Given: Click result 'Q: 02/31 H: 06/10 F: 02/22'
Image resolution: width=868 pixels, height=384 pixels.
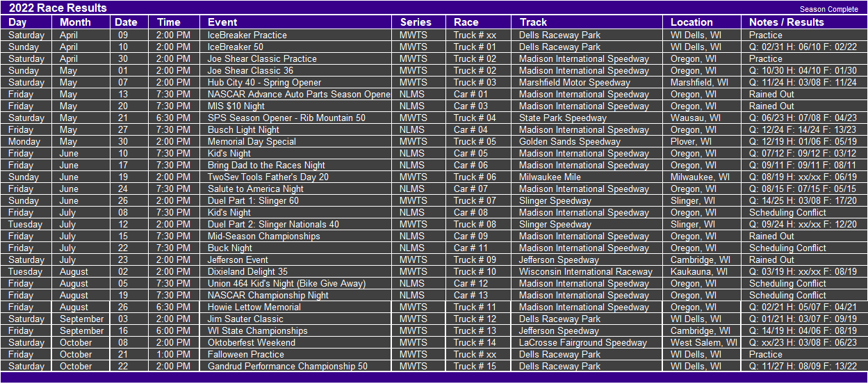Looking at the screenshot, I should (803, 47).
